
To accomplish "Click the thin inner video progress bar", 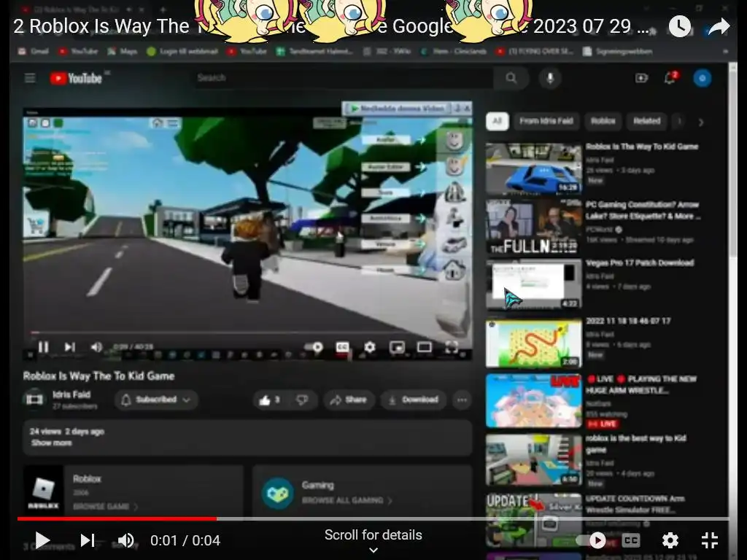I will coord(248,332).
